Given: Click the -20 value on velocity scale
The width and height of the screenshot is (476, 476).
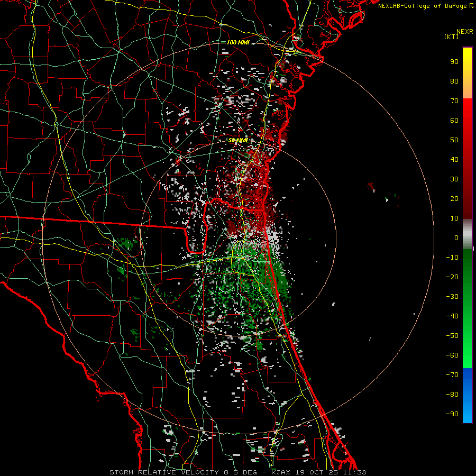Looking at the screenshot, I should click(x=452, y=277).
